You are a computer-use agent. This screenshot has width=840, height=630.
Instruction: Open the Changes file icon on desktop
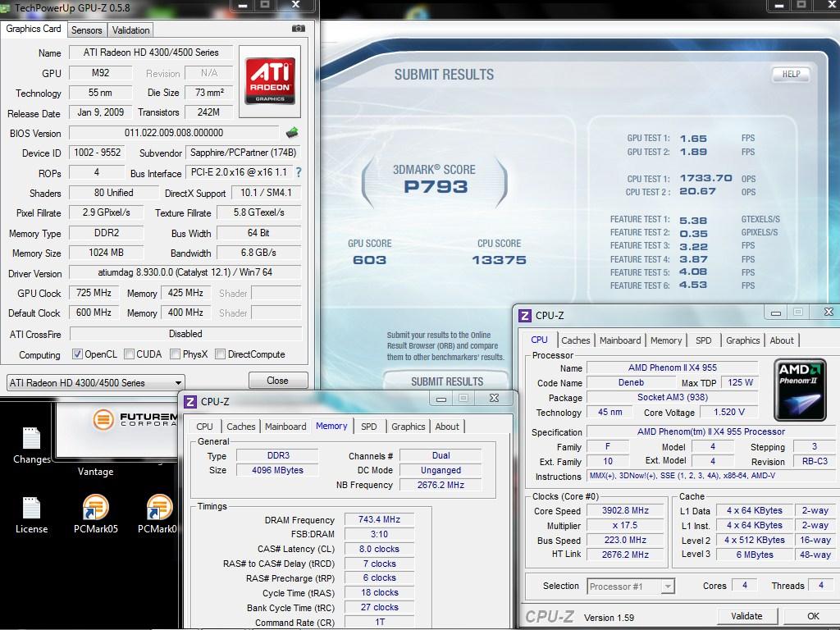[x=32, y=445]
